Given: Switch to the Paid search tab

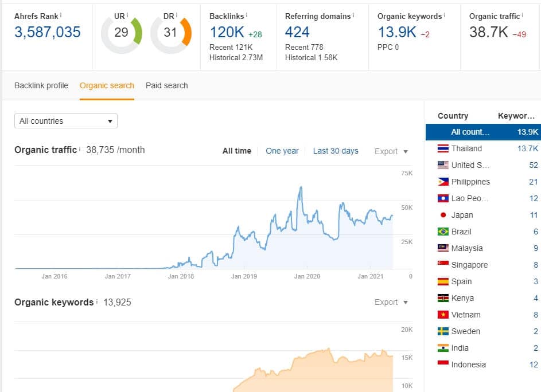Looking at the screenshot, I should click(x=166, y=85).
